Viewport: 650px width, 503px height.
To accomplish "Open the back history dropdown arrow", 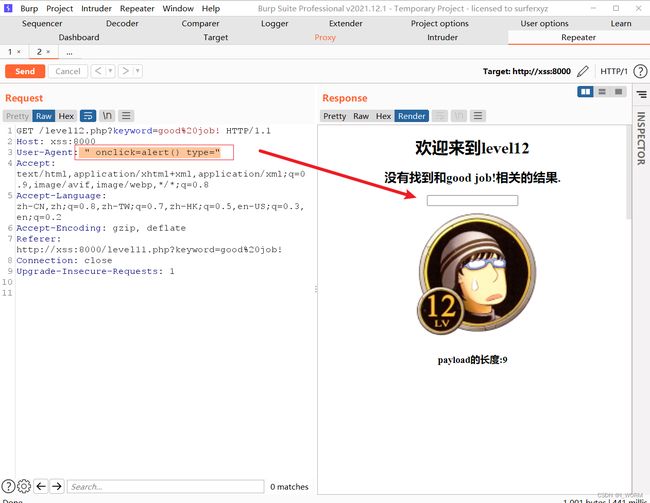I will [x=110, y=71].
